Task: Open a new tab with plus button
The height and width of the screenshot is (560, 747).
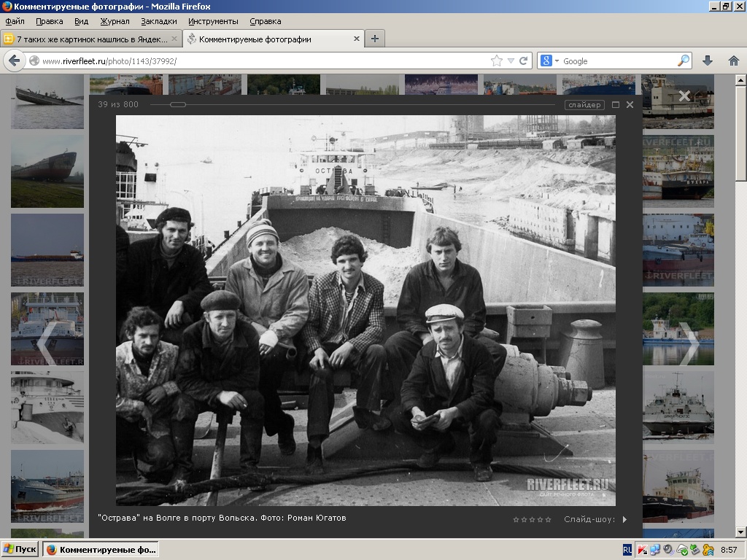Action: coord(374,39)
